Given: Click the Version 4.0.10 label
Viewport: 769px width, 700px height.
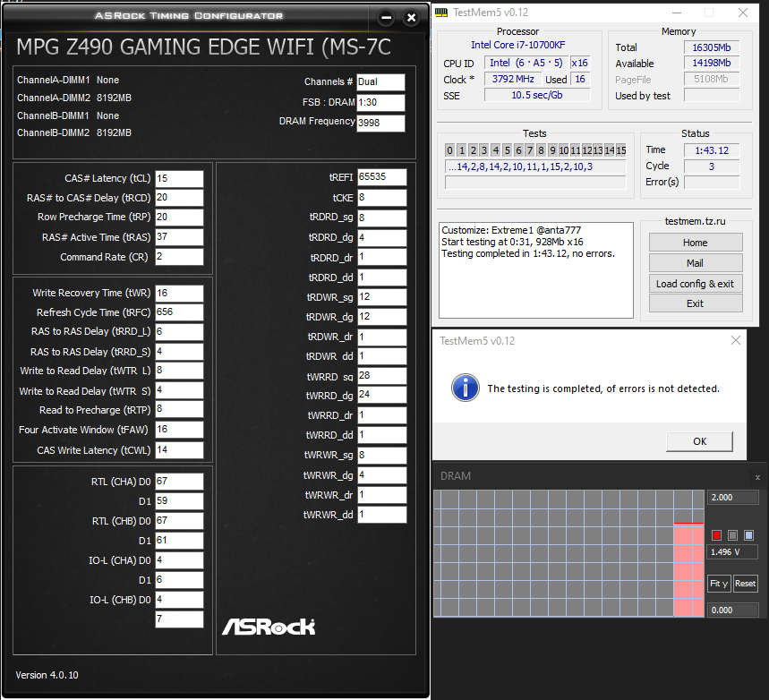Looking at the screenshot, I should click(47, 675).
